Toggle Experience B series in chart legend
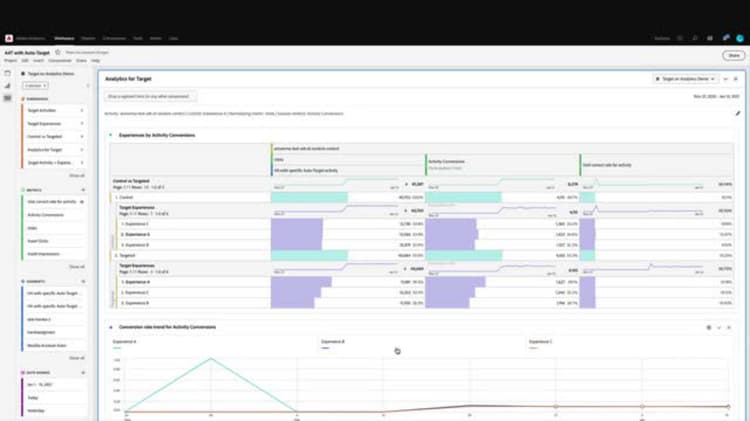Image resolution: width=750 pixels, height=421 pixels. coord(333,342)
